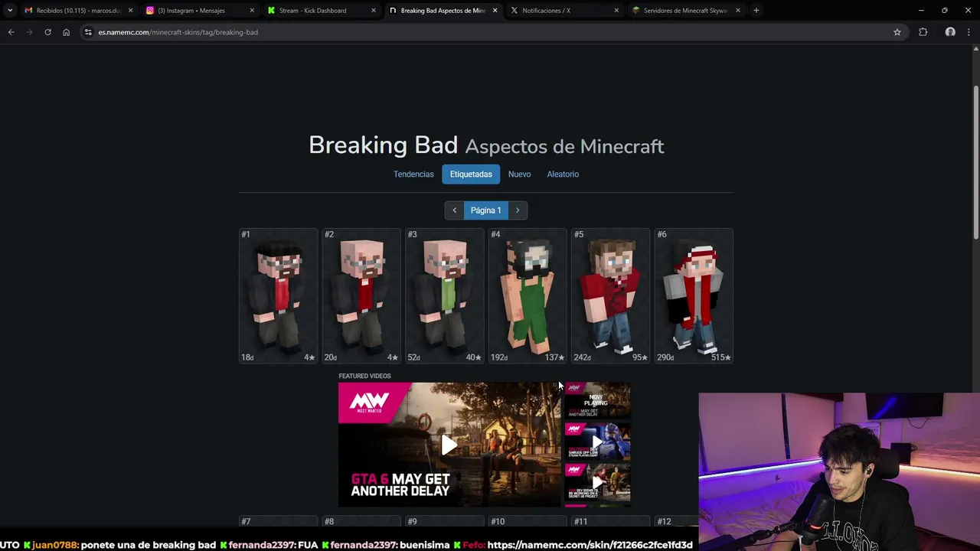The image size is (980, 551).
Task: Play the GTA 6 featured video
Action: click(x=449, y=445)
